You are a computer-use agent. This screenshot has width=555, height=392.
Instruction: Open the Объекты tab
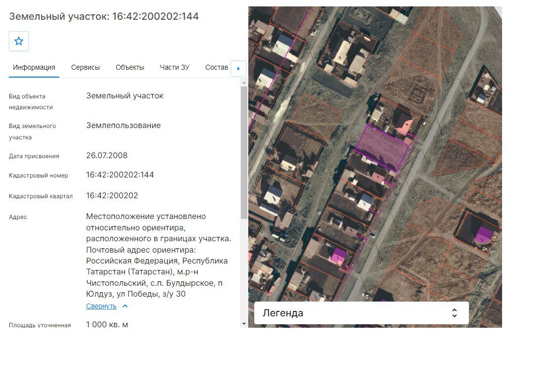click(x=130, y=67)
